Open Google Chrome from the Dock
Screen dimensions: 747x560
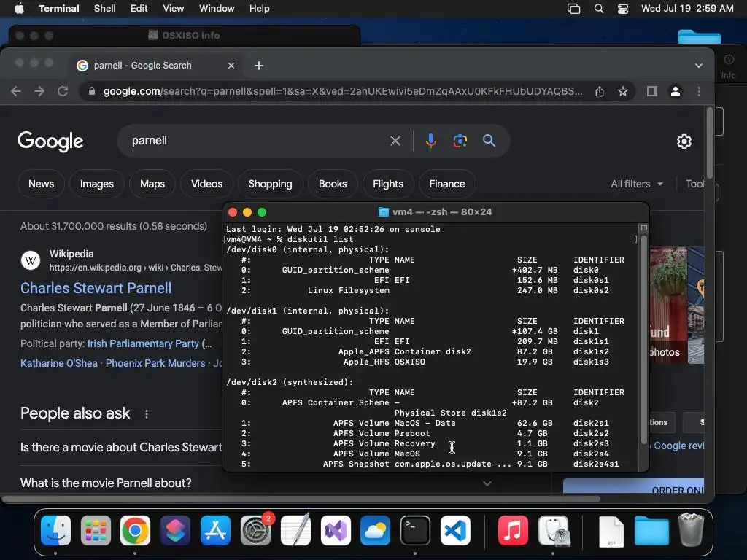(135, 531)
